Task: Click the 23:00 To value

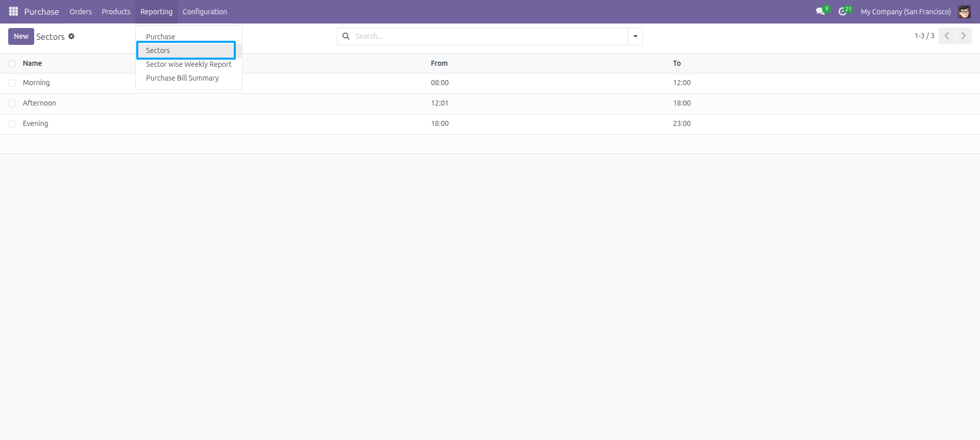Action: tap(681, 123)
